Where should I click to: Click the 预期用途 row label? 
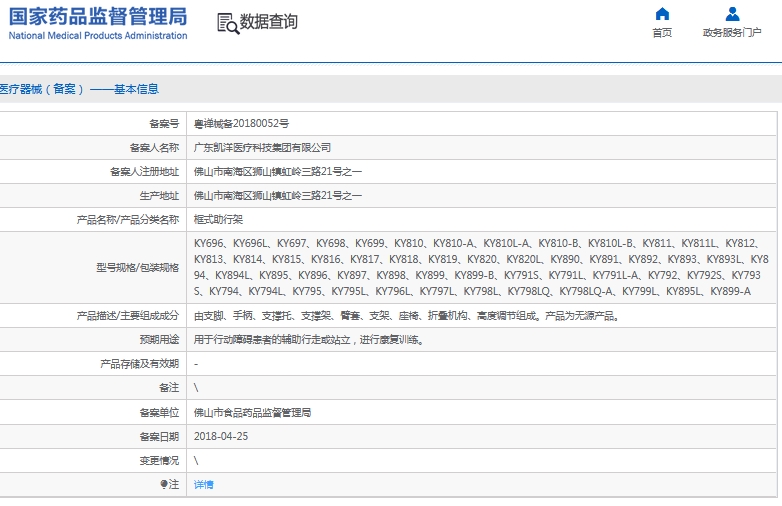pyautogui.click(x=159, y=340)
